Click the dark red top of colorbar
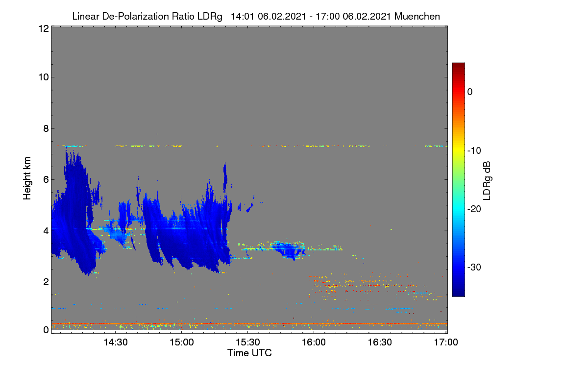Screen dimensions: 588x392 [458, 66]
